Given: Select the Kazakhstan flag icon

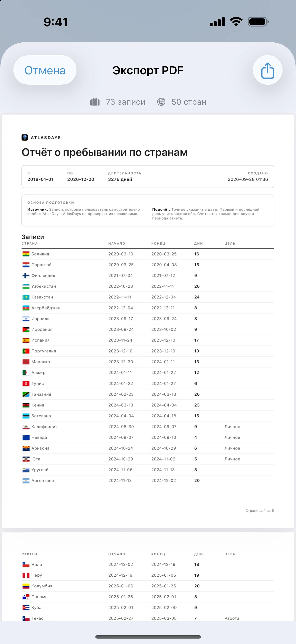Looking at the screenshot, I should pyautogui.click(x=26, y=297).
